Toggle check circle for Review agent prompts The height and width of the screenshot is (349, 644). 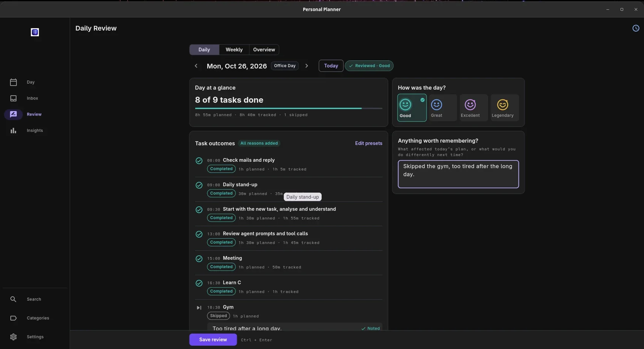coord(199,234)
